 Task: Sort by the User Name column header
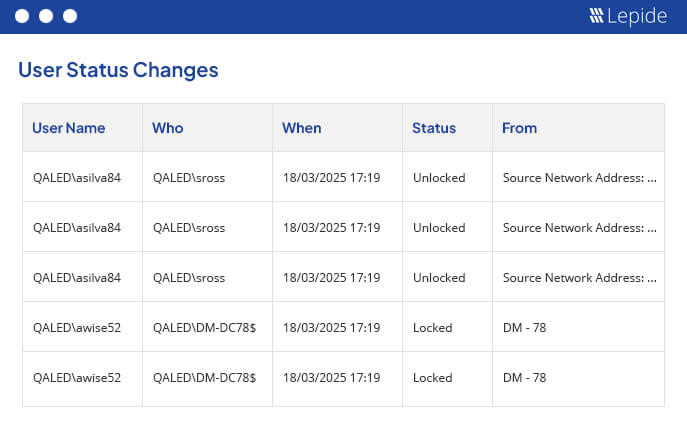[69, 128]
